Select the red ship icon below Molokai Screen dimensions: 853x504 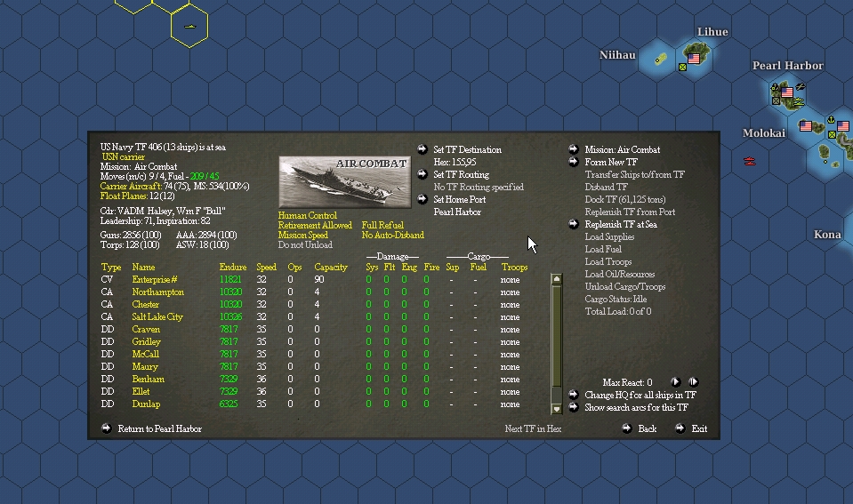(750, 162)
